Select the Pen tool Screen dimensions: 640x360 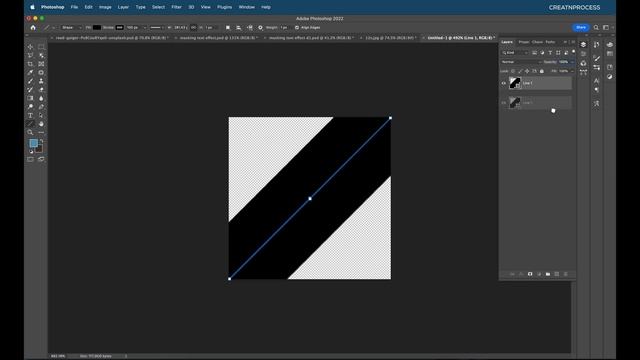tap(41, 107)
